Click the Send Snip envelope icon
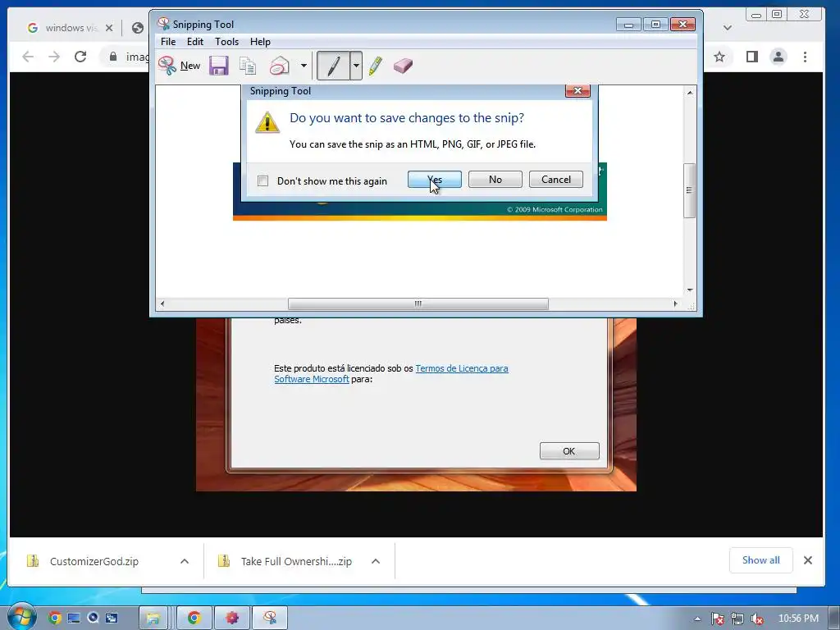Viewport: 840px width, 630px height. [x=279, y=66]
